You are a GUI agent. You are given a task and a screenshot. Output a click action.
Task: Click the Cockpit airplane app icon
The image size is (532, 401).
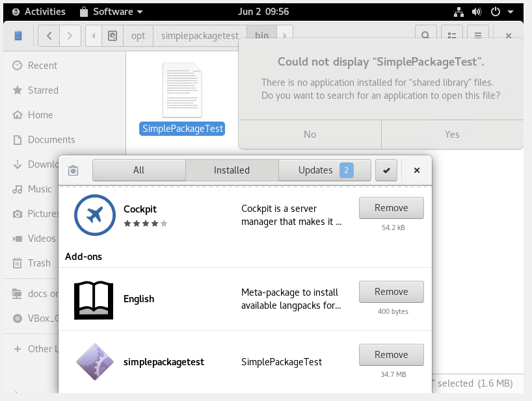[94, 215]
